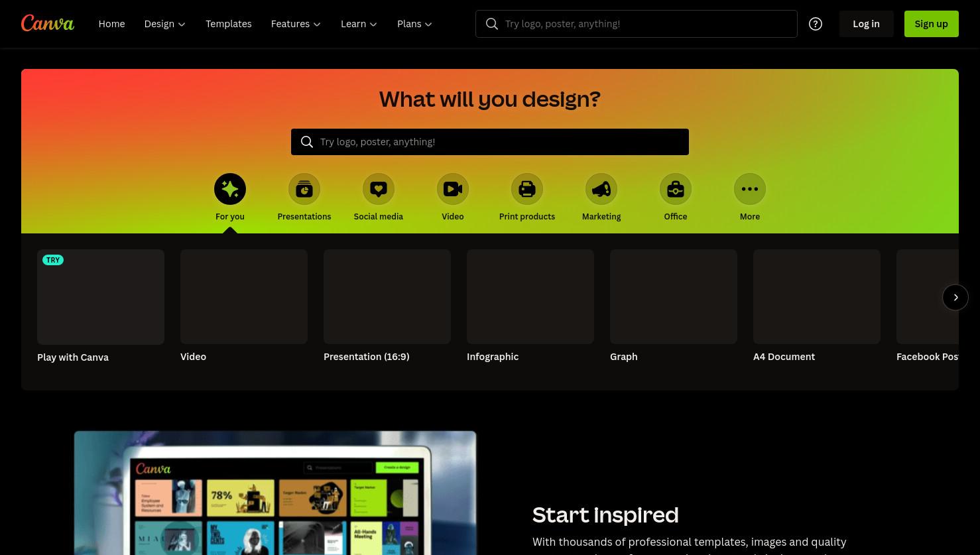Click the green Sign up button
The height and width of the screenshot is (555, 980).
click(931, 24)
